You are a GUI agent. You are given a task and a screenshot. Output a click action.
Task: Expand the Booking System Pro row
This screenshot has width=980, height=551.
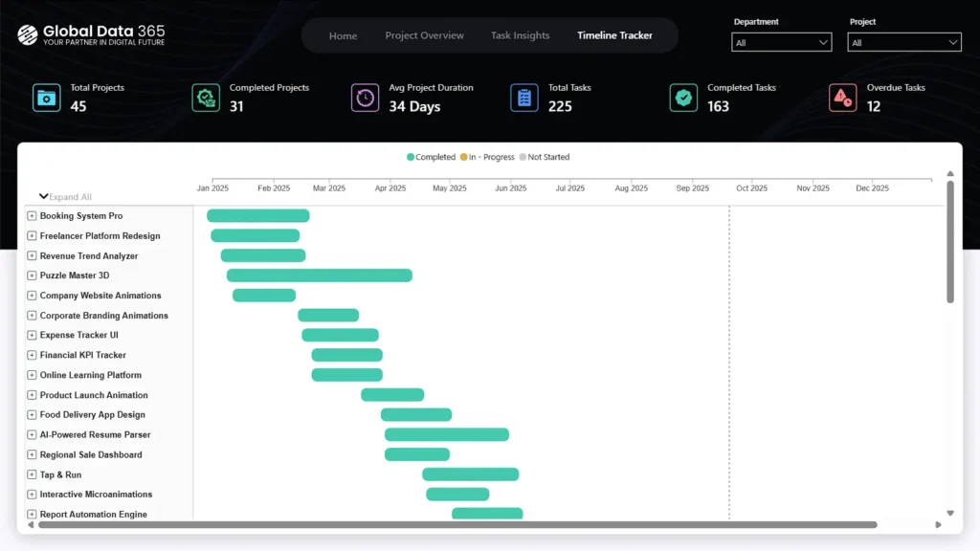32,215
